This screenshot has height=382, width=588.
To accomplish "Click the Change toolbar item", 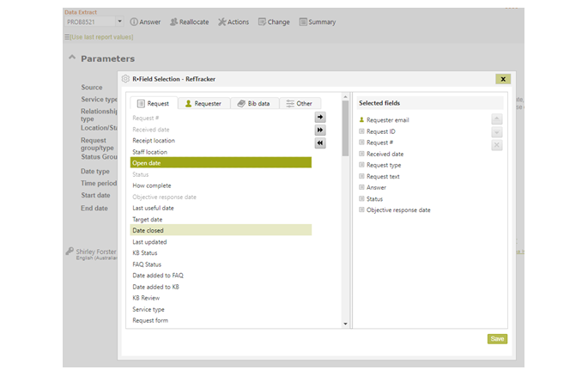I will [274, 21].
